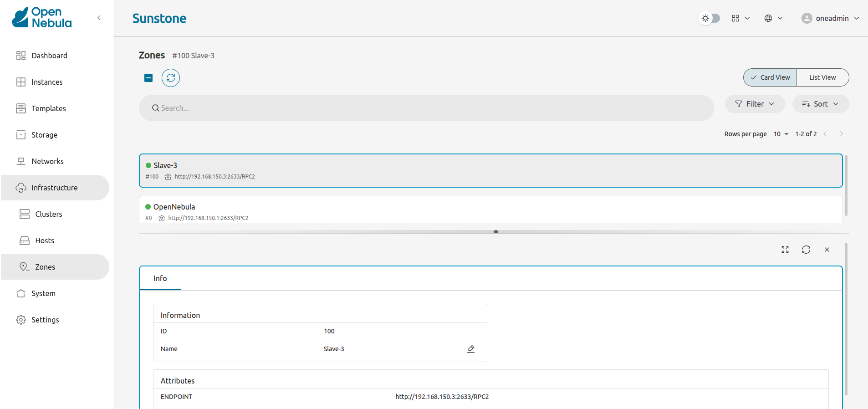Viewport: 868px width, 409px height.
Task: Refresh the zone details panel
Action: (806, 250)
